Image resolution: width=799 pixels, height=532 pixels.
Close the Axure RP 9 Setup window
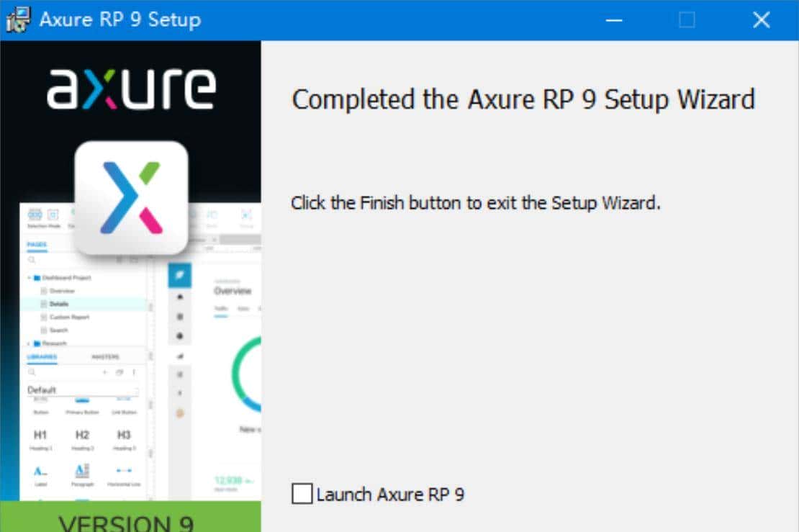click(x=761, y=20)
